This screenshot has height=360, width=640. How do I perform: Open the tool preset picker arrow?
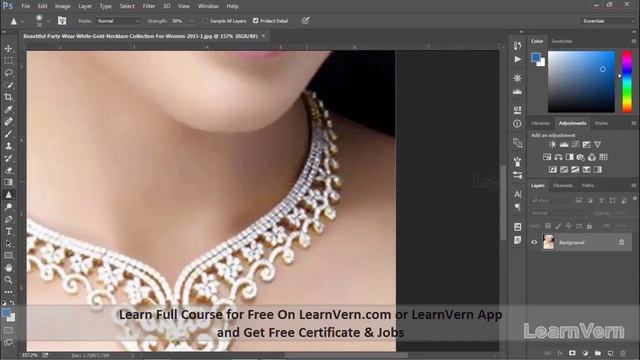click(22, 21)
